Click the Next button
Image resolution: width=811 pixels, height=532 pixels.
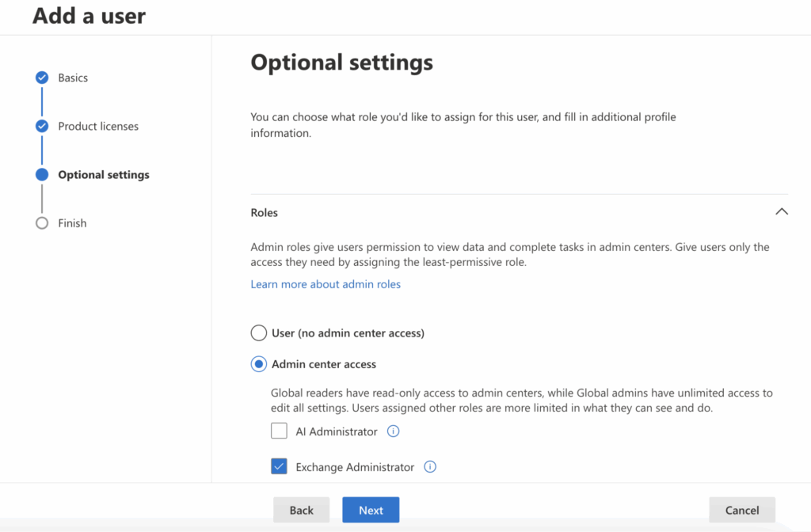tap(371, 510)
